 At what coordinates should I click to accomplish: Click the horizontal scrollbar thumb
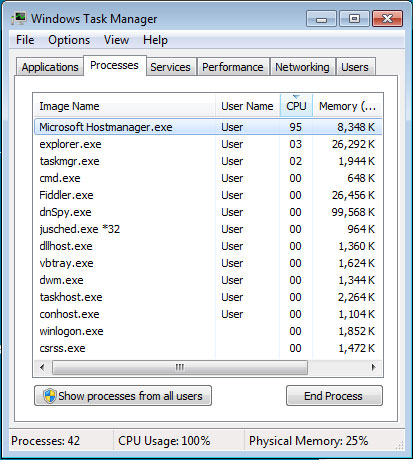[x=180, y=367]
